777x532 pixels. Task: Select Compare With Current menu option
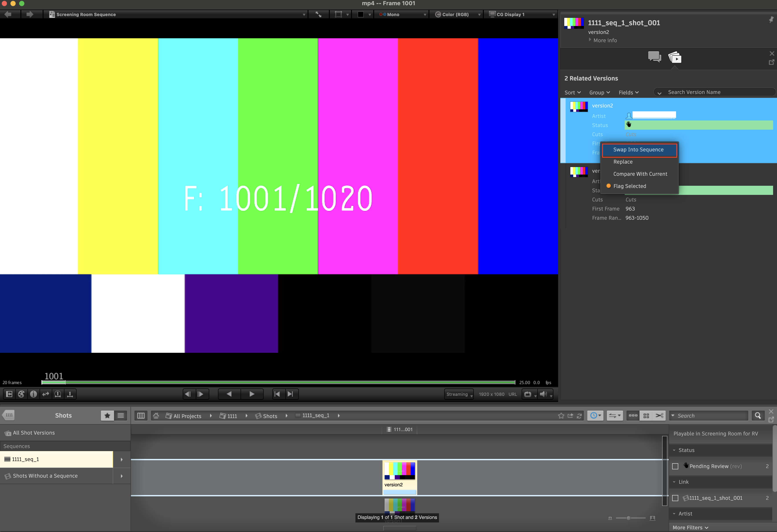pos(640,174)
